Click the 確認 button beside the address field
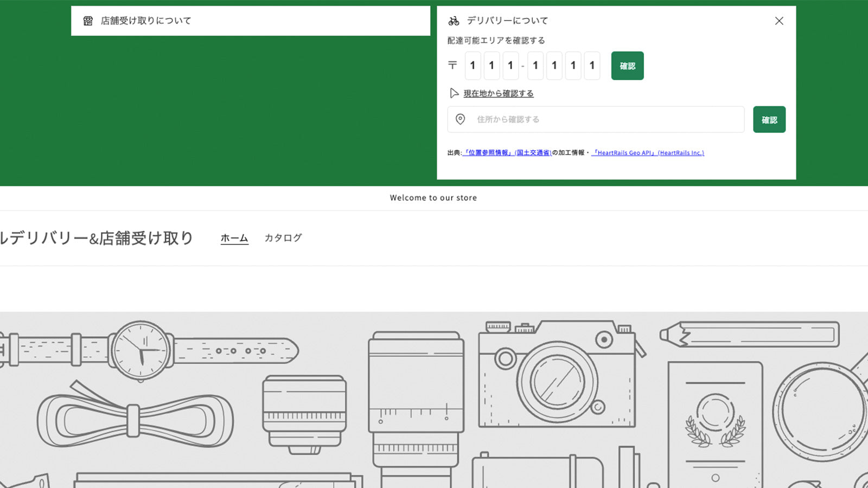Screen dimensions: 868x488 click(769, 119)
